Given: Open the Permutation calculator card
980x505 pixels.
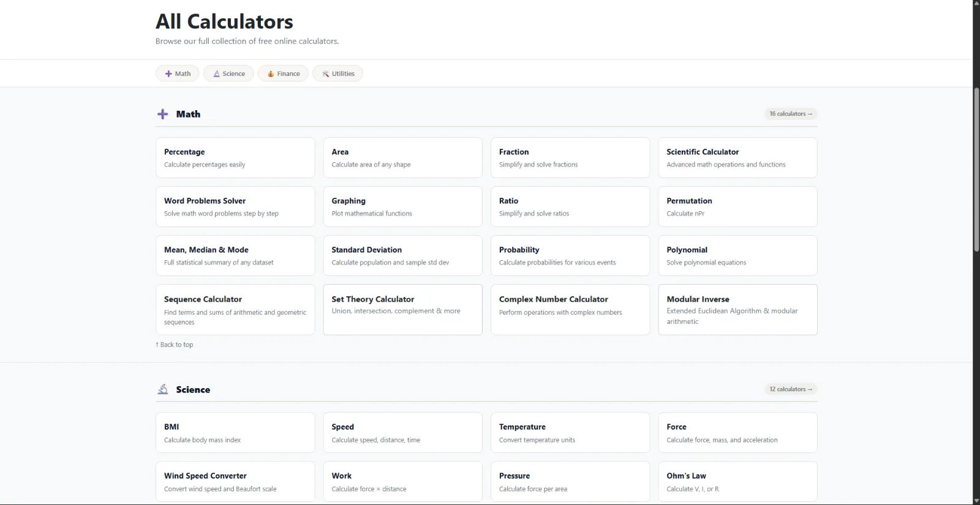Looking at the screenshot, I should pyautogui.click(x=738, y=207).
